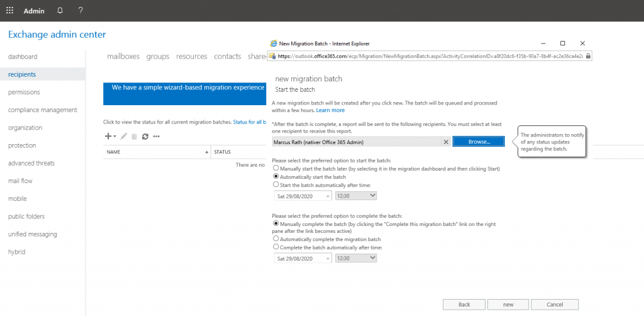
Task: Switch to the resources tab
Action: click(192, 57)
